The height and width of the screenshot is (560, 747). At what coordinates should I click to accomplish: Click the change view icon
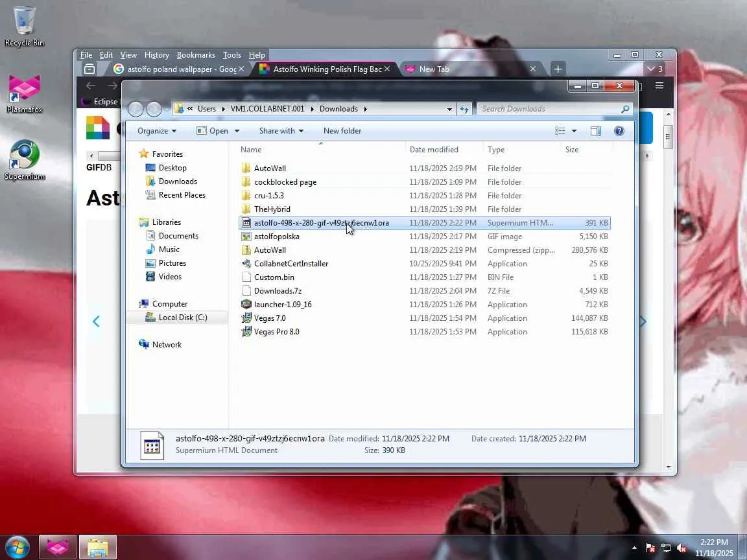point(560,131)
